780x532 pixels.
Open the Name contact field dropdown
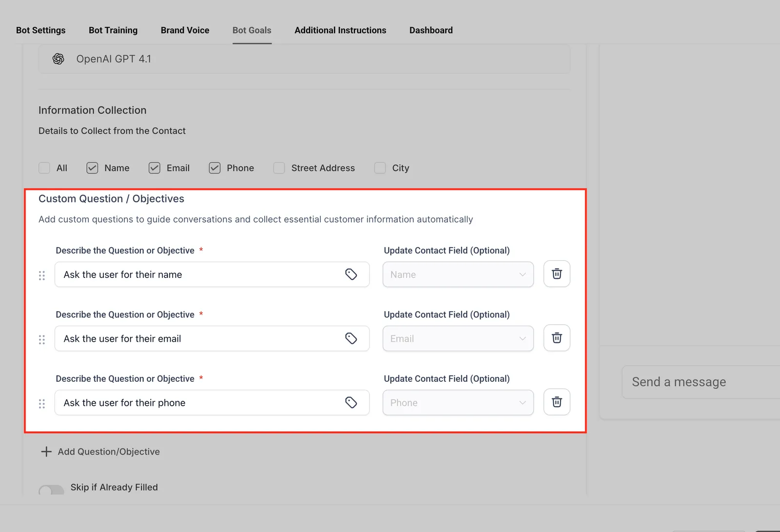tap(458, 275)
